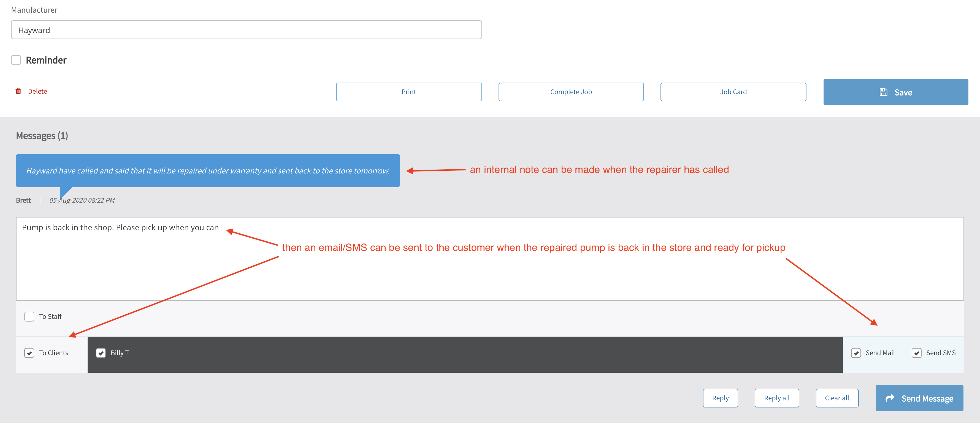Click the Billy T name label

pos(120,353)
